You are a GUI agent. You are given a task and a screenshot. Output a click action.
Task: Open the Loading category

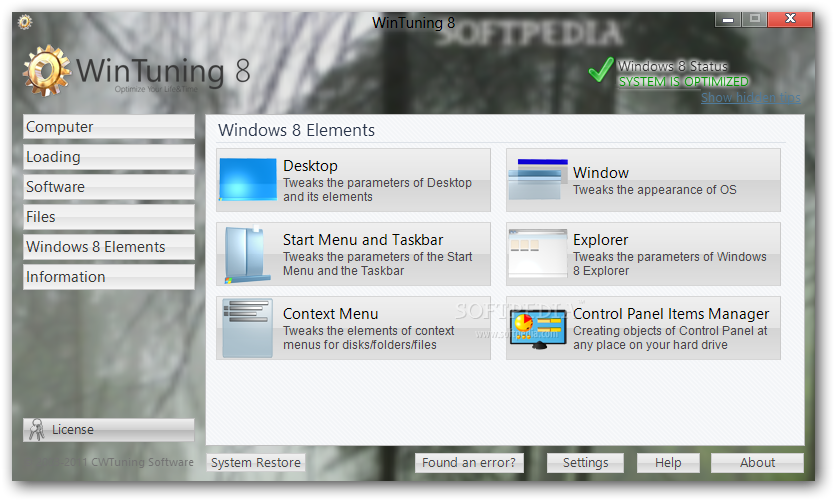point(109,157)
